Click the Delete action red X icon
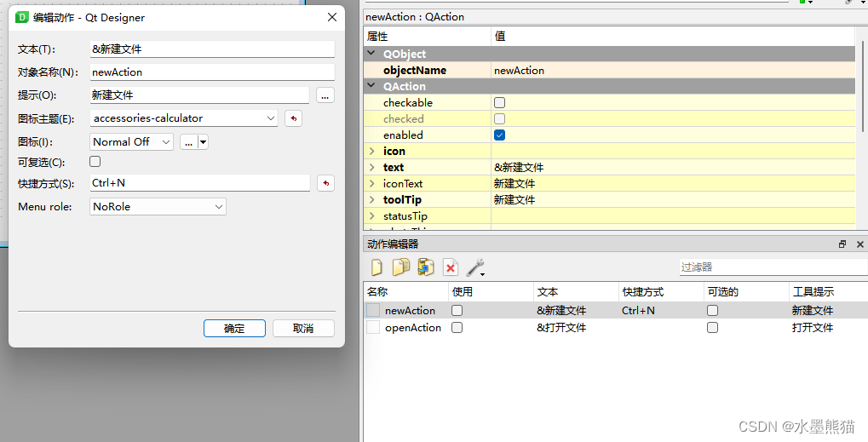This screenshot has height=442, width=868. tap(451, 267)
